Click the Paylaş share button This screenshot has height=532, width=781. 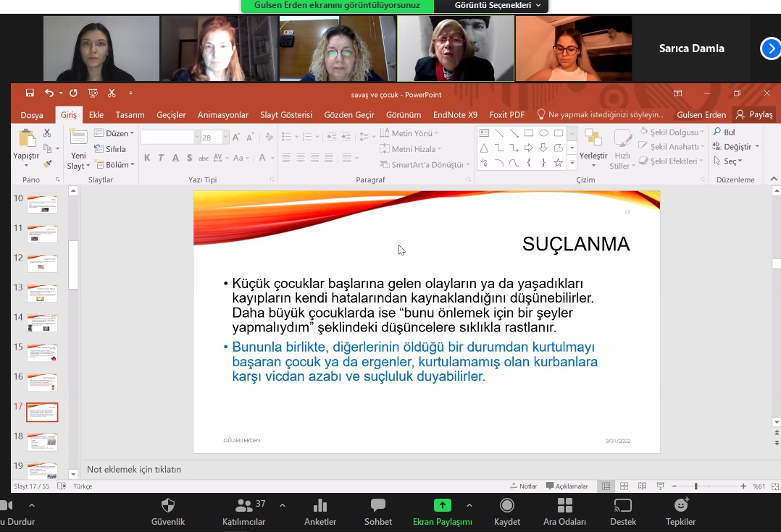click(x=754, y=114)
